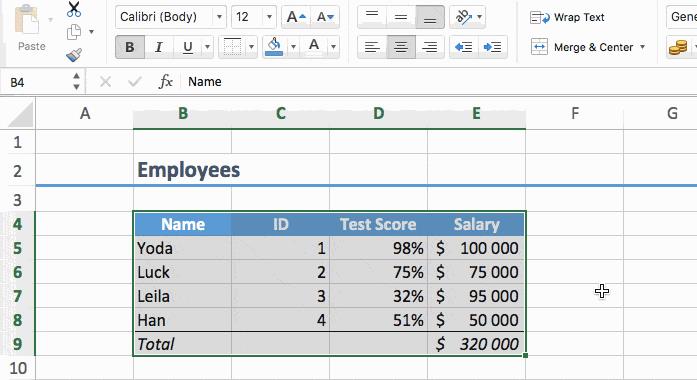Select column F header
This screenshot has width=697, height=380.
click(x=574, y=113)
